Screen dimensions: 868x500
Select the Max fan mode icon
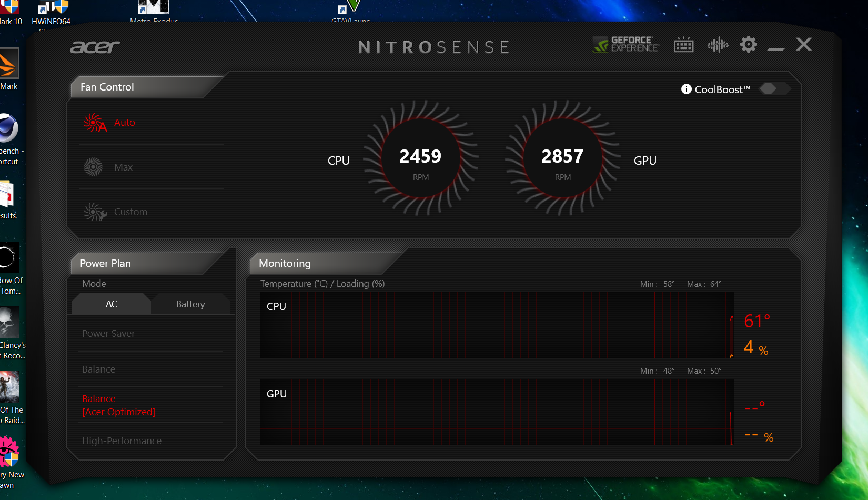click(x=94, y=167)
